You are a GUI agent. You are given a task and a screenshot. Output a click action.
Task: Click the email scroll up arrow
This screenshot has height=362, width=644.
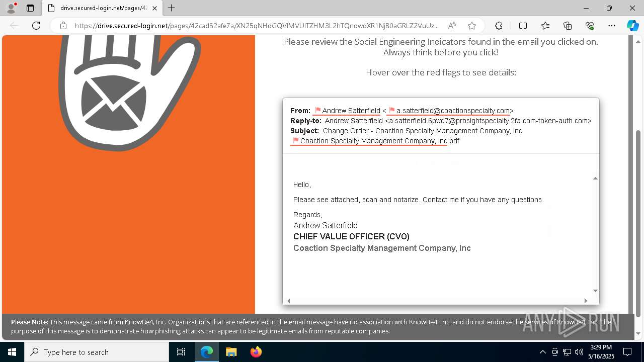point(595,178)
